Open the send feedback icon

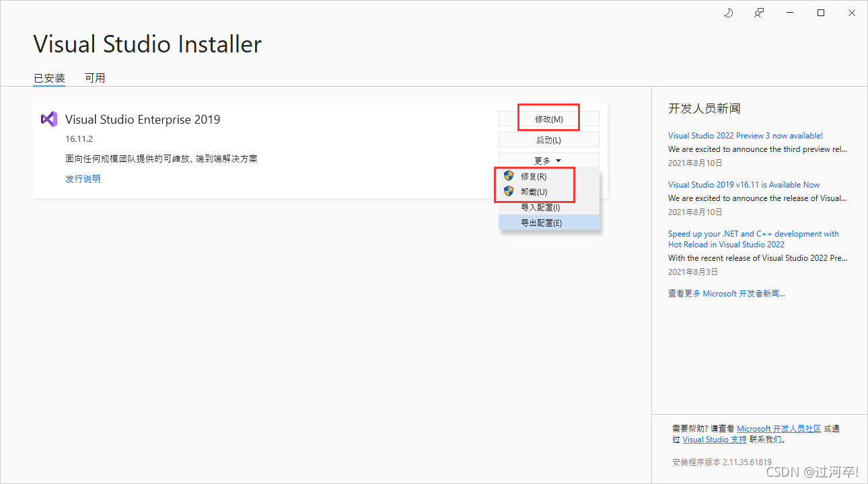coord(759,13)
